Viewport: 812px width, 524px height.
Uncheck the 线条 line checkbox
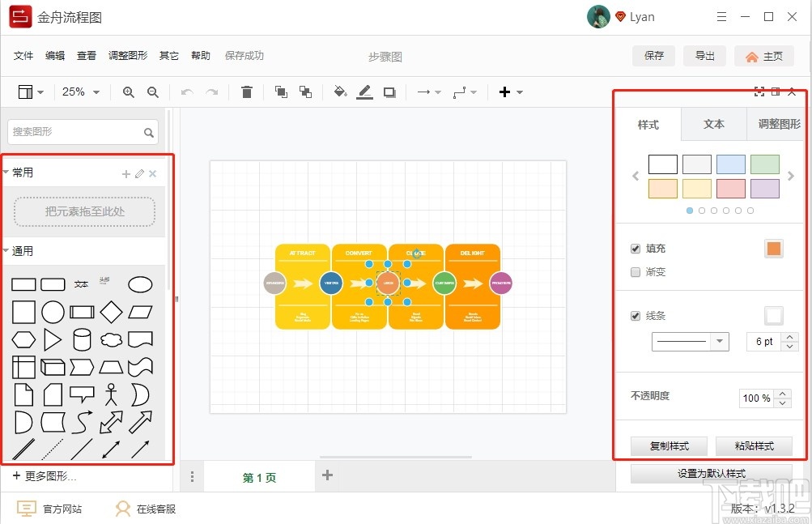pyautogui.click(x=636, y=316)
